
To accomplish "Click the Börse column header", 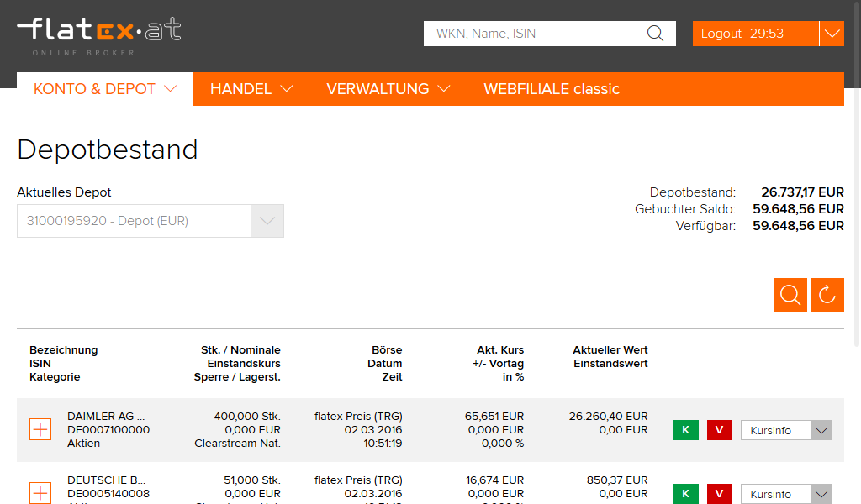I will coord(387,350).
